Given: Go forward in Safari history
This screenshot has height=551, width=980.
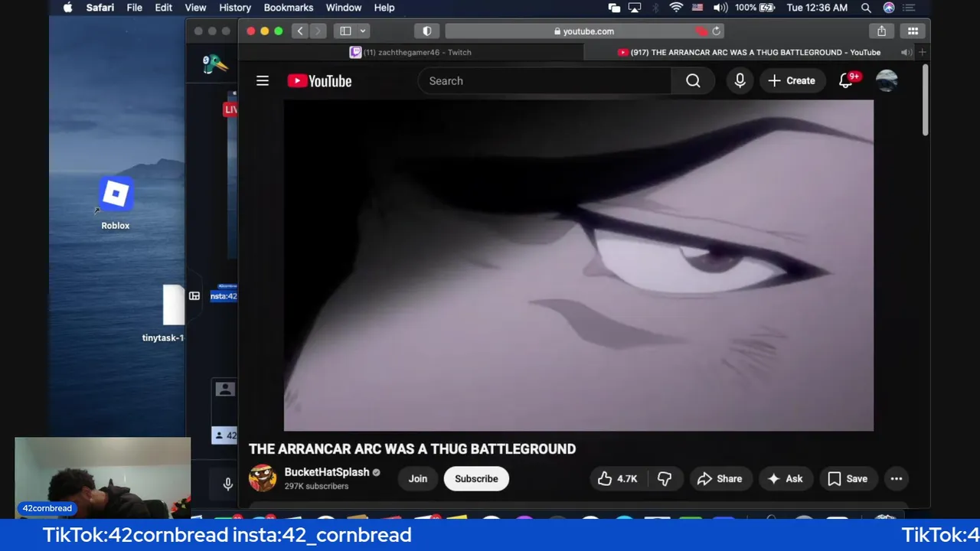Looking at the screenshot, I should pyautogui.click(x=318, y=31).
